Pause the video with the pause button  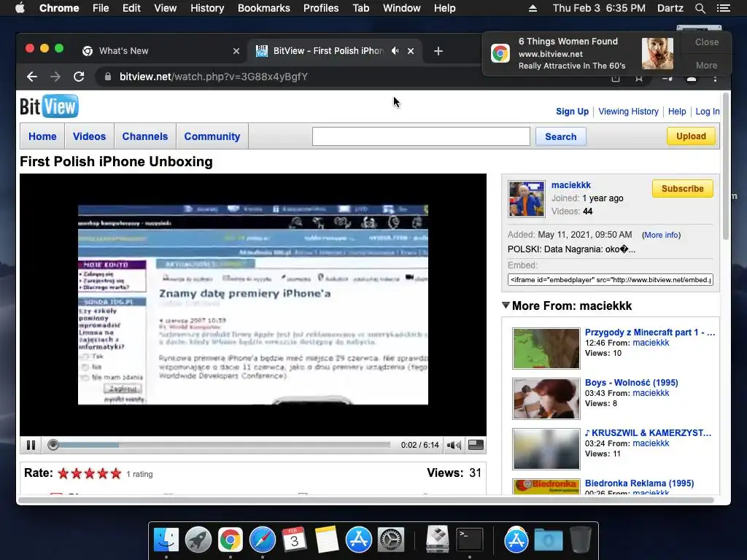coord(31,445)
